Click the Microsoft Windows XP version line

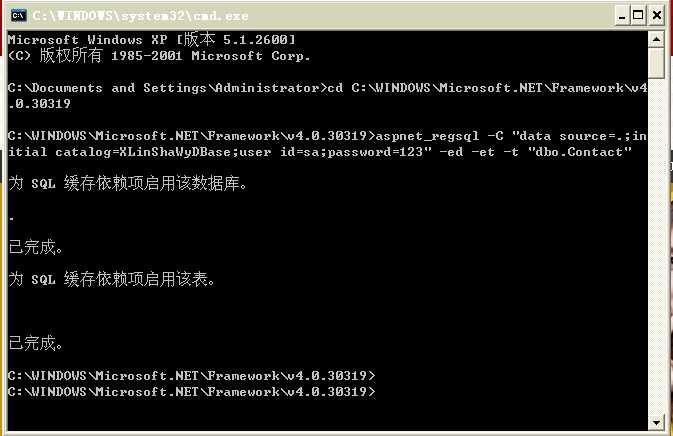(152, 39)
